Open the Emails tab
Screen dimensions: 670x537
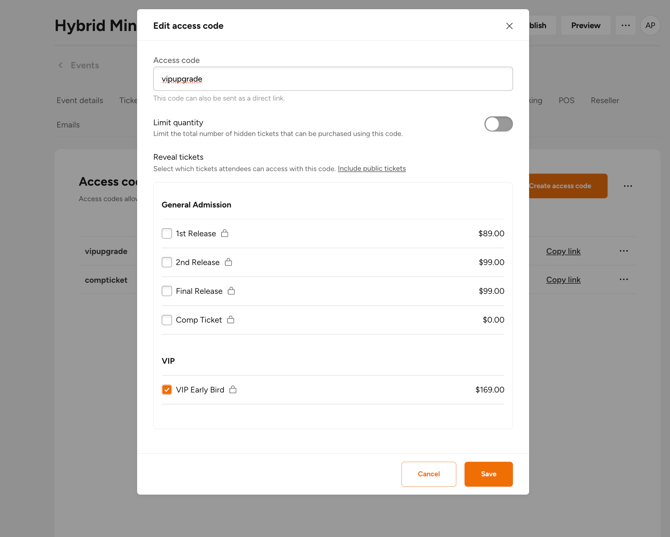[68, 125]
